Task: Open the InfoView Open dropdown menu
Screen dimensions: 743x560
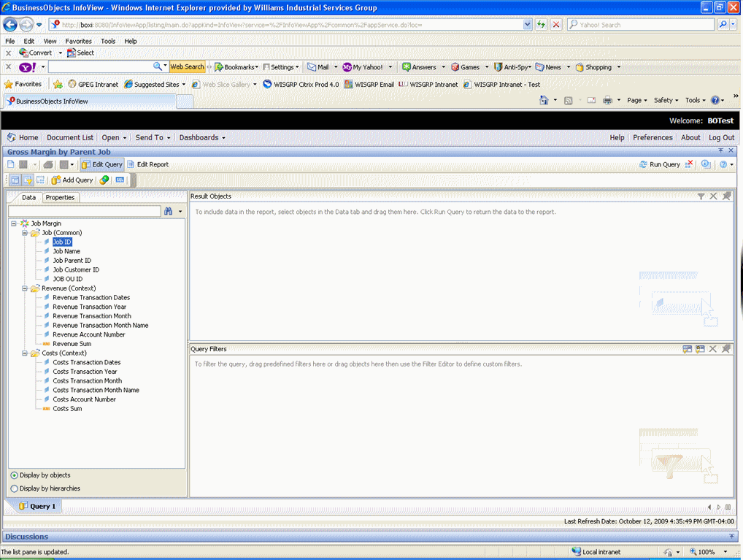Action: coord(114,137)
